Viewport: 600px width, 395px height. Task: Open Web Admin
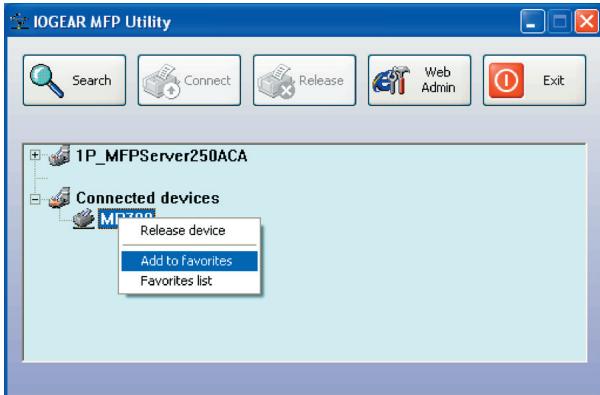(419, 80)
